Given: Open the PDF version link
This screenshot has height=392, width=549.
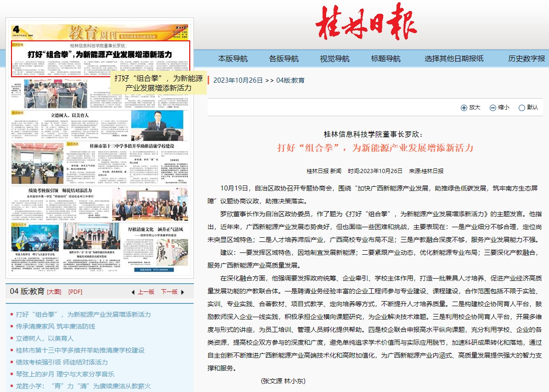Looking at the screenshot, I should [75, 292].
